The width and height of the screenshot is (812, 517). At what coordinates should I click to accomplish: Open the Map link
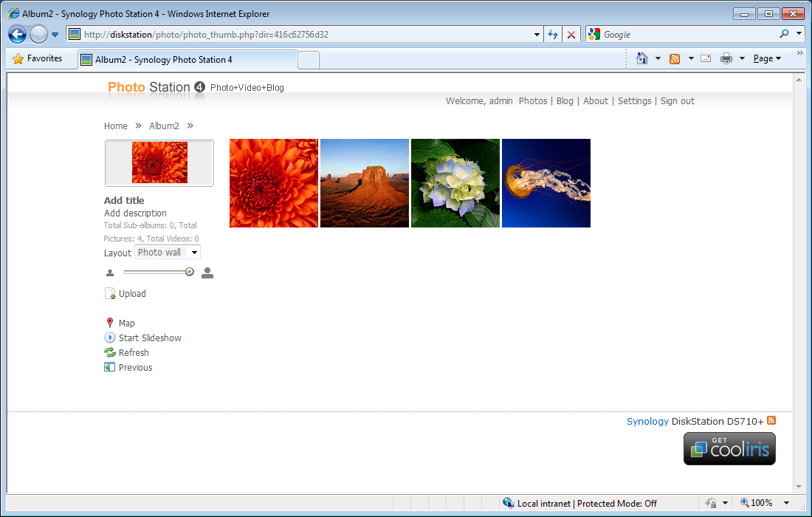pos(127,323)
